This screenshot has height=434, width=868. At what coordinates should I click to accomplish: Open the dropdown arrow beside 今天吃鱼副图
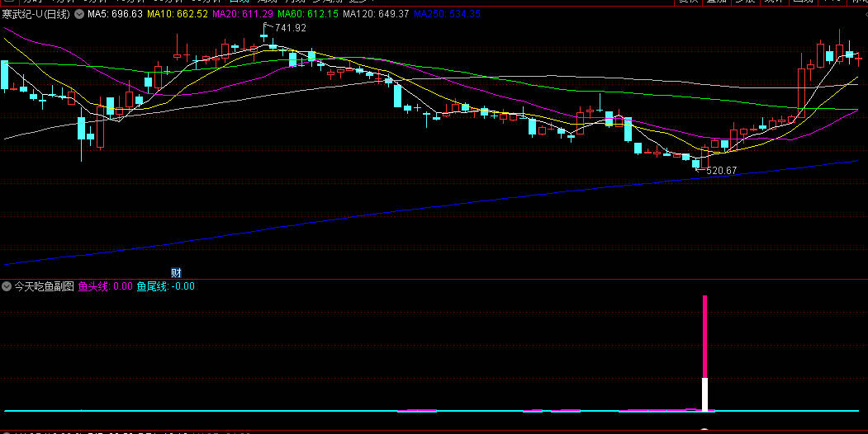pos(7,286)
